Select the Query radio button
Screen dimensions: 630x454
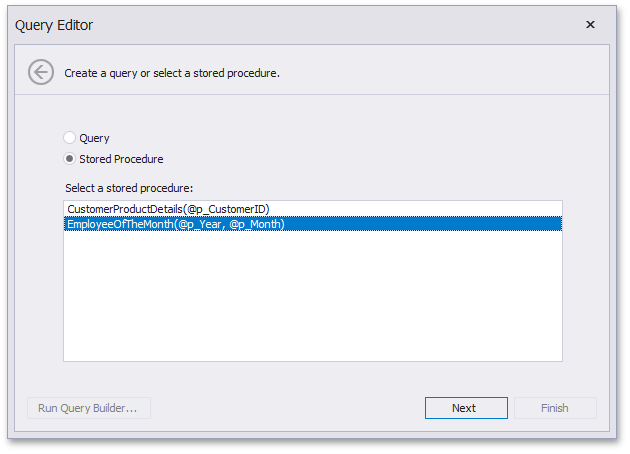69,138
